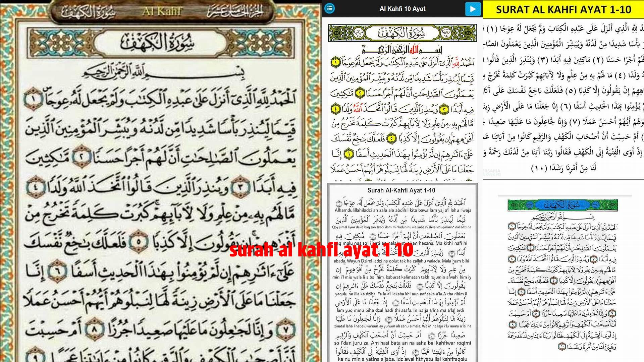Tap yellow ayah marker 2 in app

360,93
